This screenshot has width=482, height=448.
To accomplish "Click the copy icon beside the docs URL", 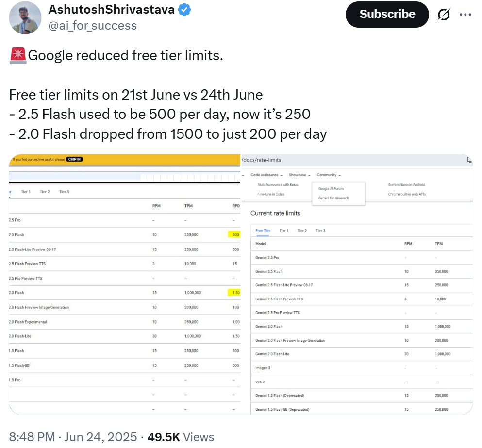I will pyautogui.click(x=469, y=160).
